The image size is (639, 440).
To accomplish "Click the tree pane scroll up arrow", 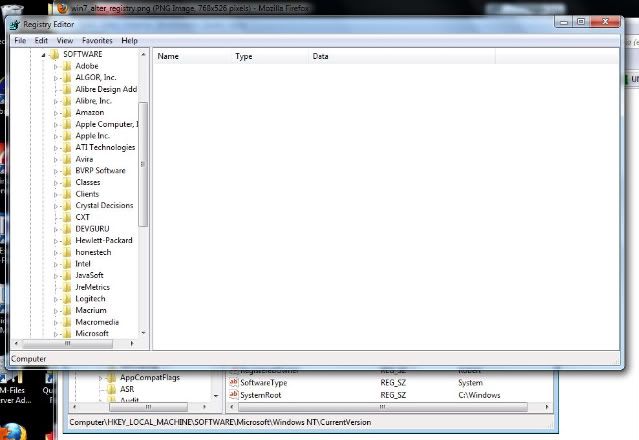I will pos(143,55).
